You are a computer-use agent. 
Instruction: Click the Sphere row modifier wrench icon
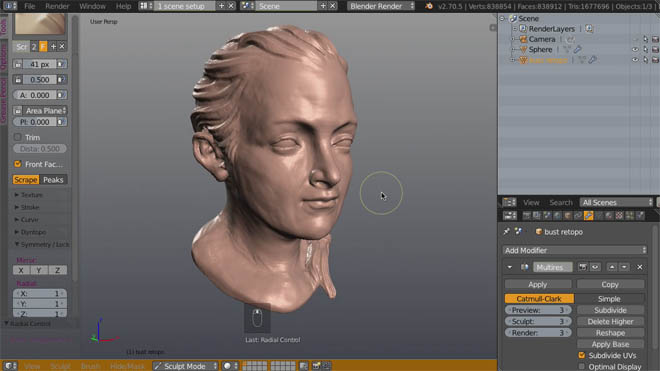(x=578, y=50)
